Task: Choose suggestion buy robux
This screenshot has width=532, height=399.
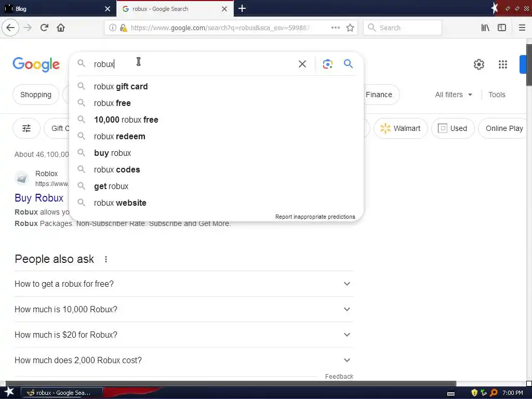Action: tap(216, 153)
